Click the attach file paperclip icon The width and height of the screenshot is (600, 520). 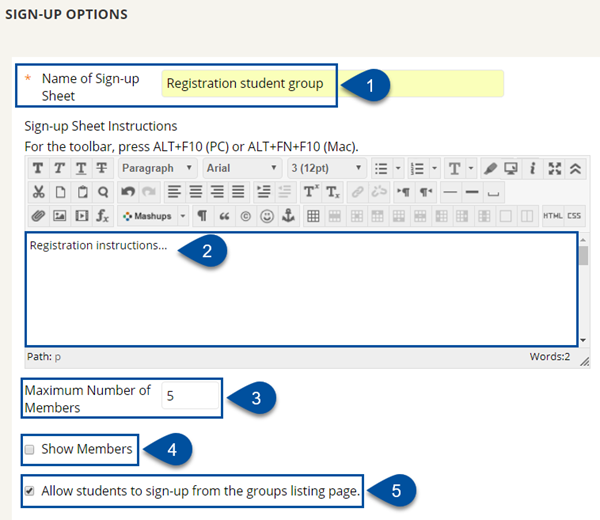coord(38,216)
